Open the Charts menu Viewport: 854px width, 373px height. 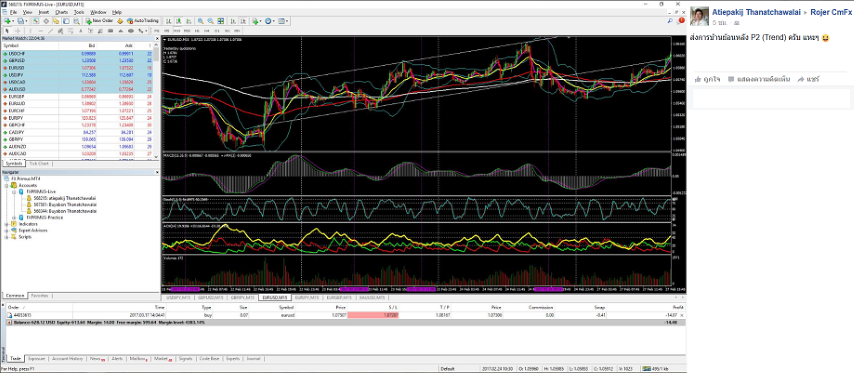point(62,12)
